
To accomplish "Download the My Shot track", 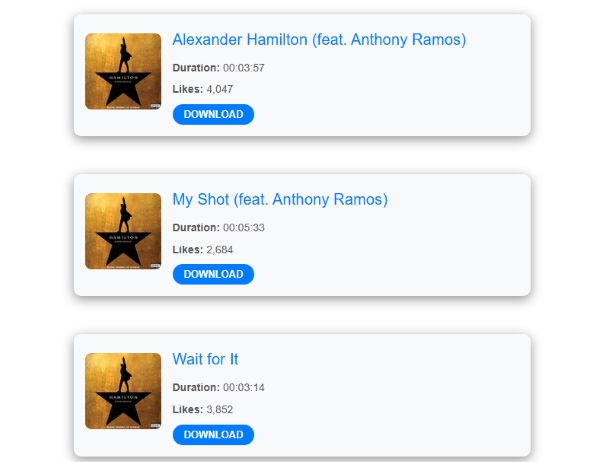I will point(213,274).
